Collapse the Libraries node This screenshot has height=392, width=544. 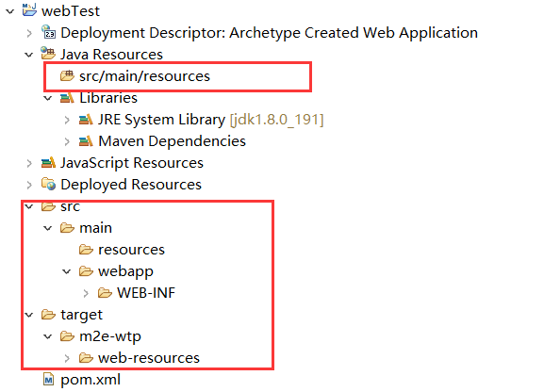tap(48, 98)
